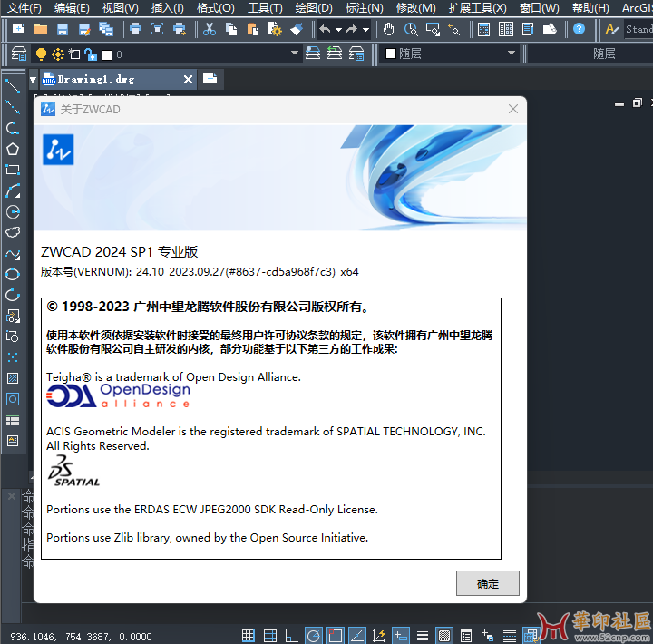Image resolution: width=653 pixels, height=644 pixels.
Task: Open the Edit menu
Action: pos(72,7)
